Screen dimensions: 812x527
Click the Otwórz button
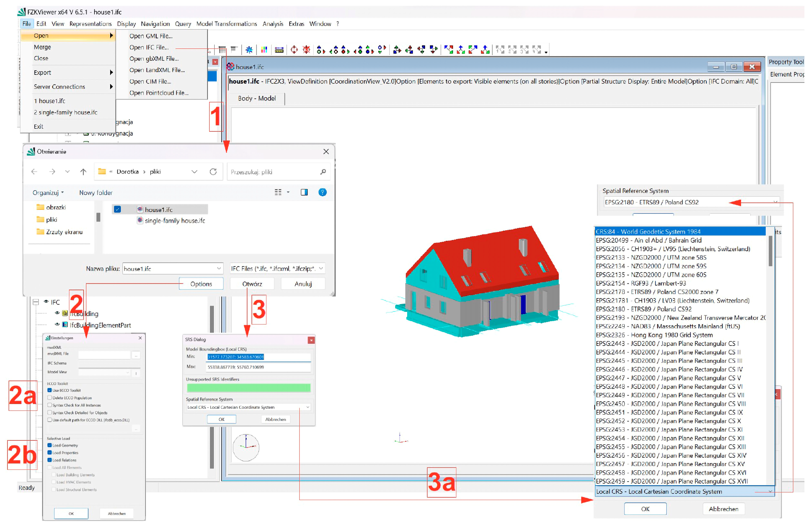tap(252, 284)
